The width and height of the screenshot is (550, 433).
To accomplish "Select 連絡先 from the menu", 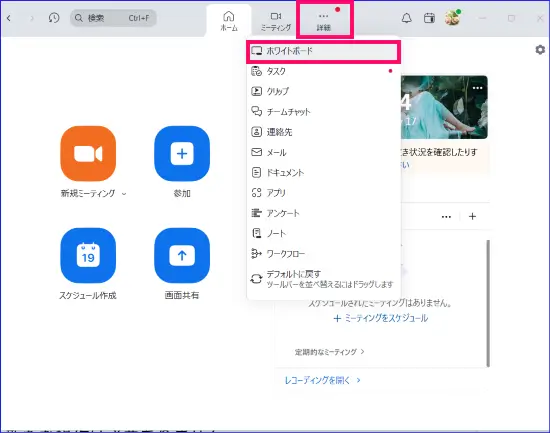I will [323, 132].
